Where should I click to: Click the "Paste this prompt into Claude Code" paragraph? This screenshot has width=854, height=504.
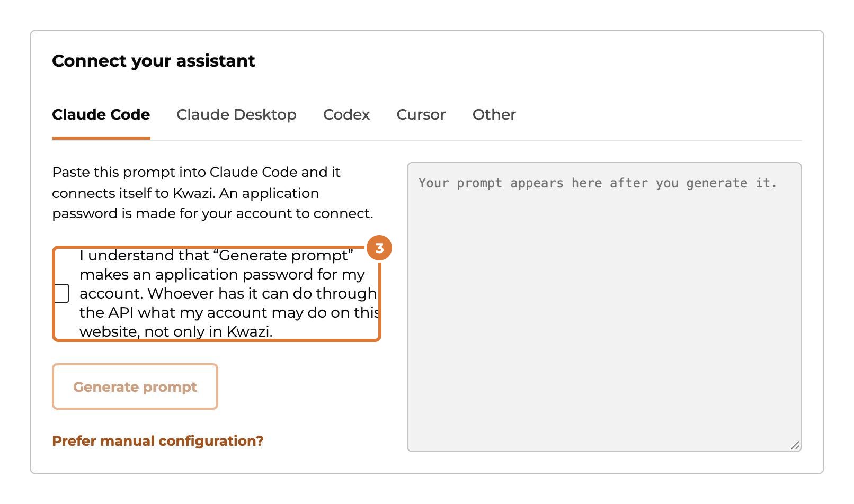pyautogui.click(x=213, y=193)
